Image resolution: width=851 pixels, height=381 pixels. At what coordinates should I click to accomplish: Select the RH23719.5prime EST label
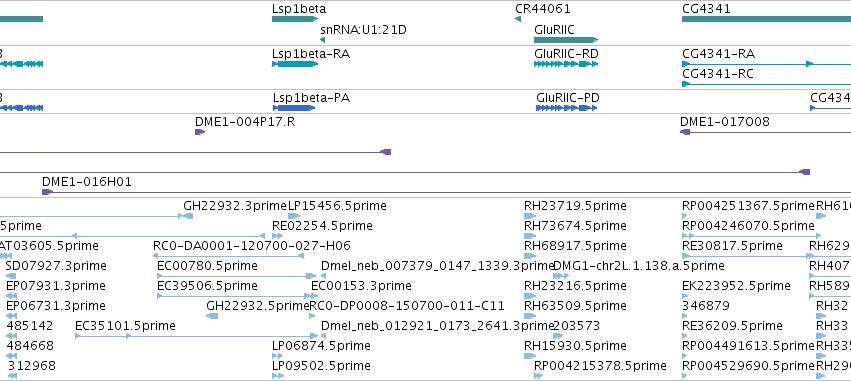coord(575,206)
